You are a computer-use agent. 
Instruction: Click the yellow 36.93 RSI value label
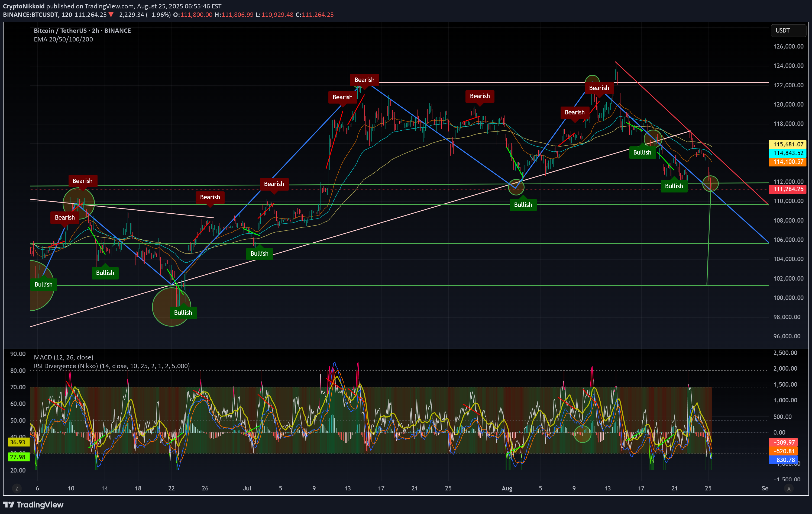pos(18,442)
